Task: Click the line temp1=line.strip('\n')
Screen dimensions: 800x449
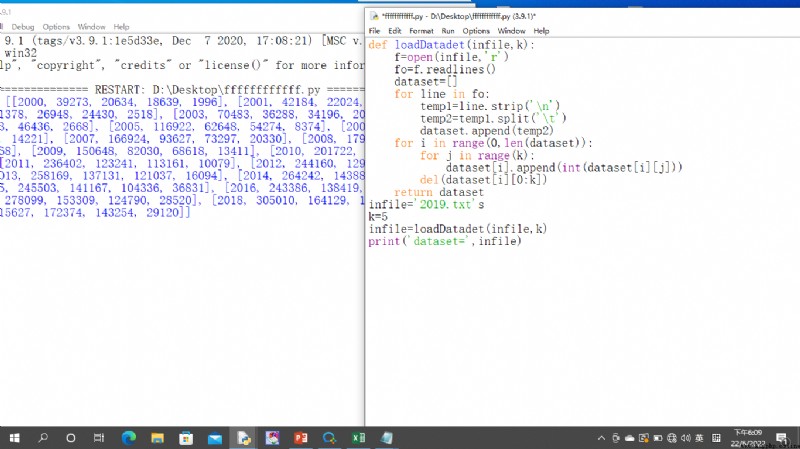Action: point(490,106)
